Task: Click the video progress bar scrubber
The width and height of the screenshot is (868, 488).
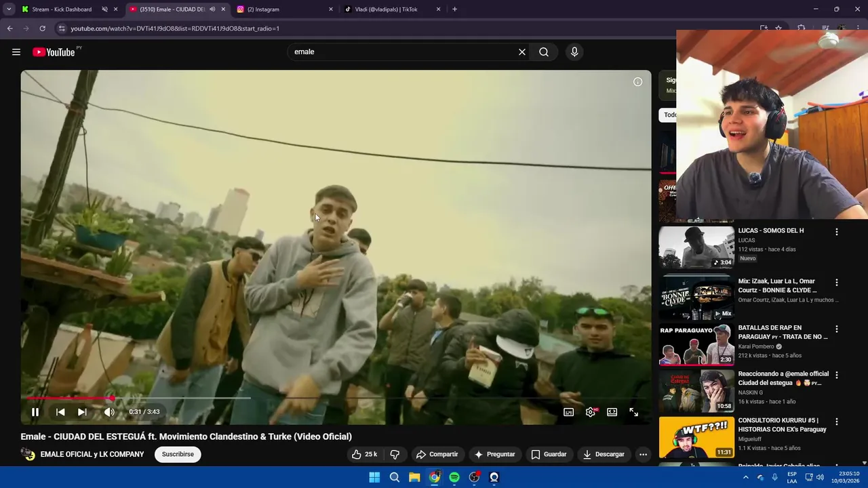Action: (x=112, y=399)
